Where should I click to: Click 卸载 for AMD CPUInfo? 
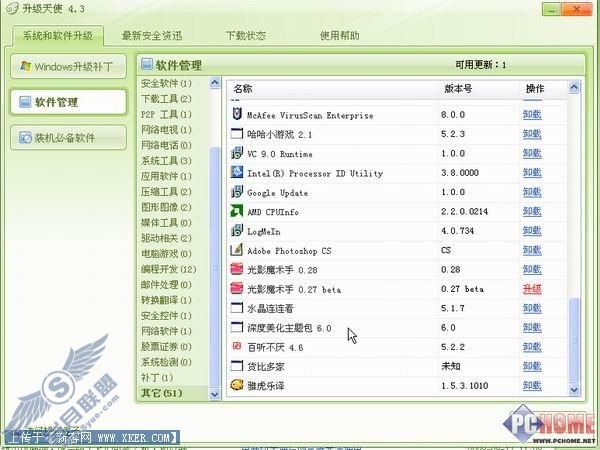point(532,211)
